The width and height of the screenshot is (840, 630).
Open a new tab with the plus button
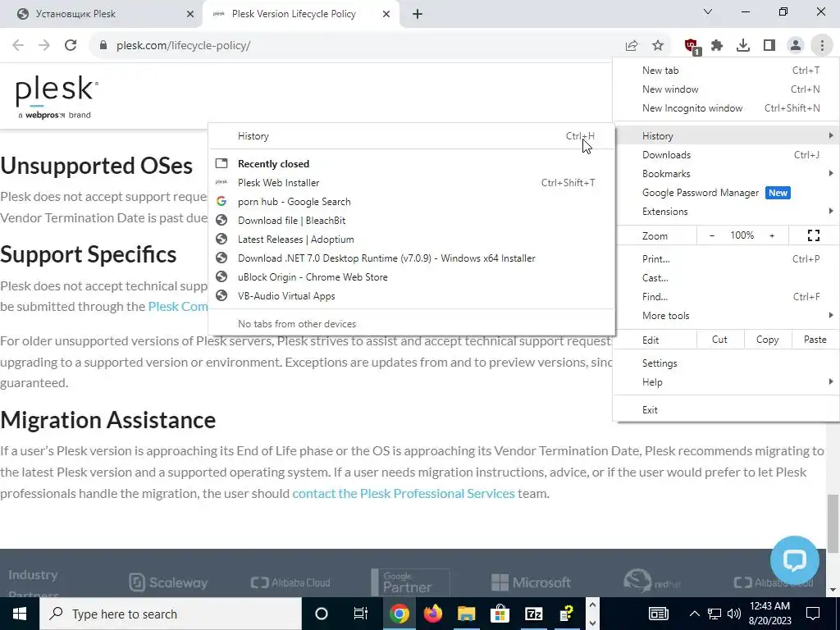[418, 14]
